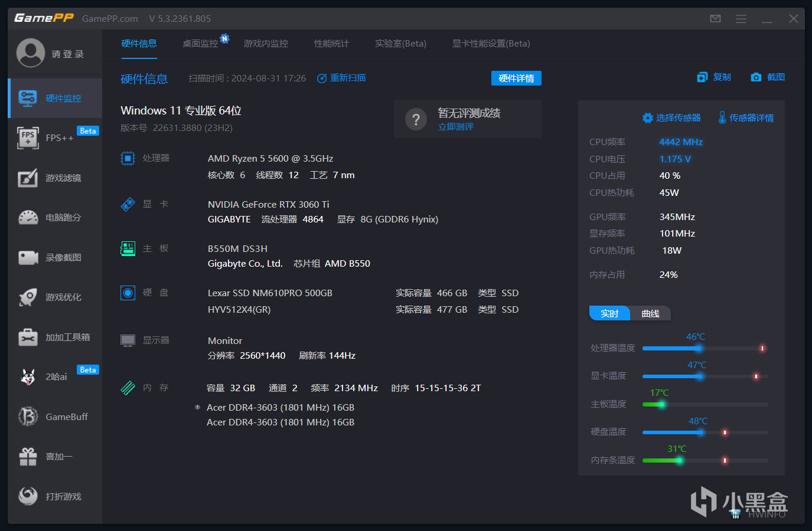The width and height of the screenshot is (812, 531).
Task: Click the 内存 memory stick icon
Action: point(128,388)
